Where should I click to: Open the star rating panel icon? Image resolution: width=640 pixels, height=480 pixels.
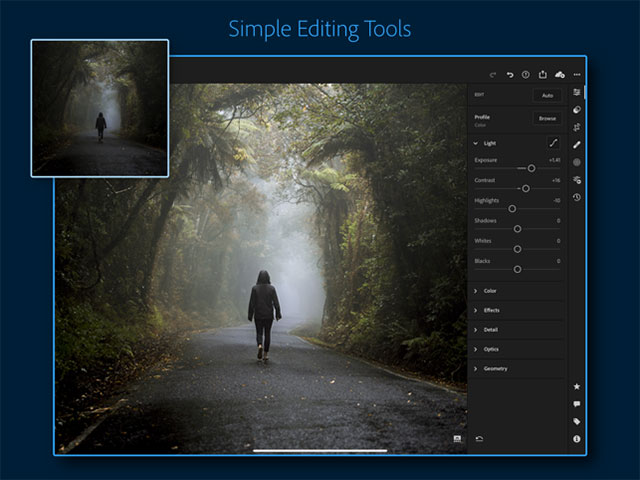[577, 386]
